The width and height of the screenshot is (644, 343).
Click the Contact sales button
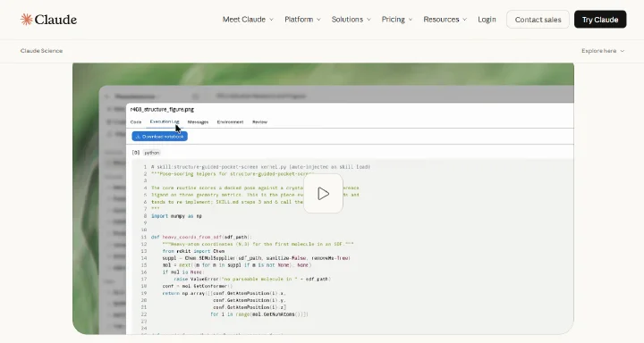pos(538,20)
